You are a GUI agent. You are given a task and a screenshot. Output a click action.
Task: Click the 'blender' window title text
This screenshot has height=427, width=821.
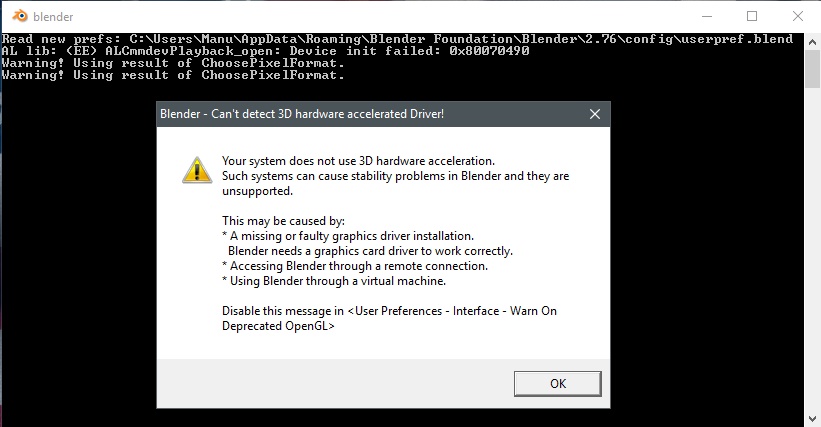tap(53, 17)
